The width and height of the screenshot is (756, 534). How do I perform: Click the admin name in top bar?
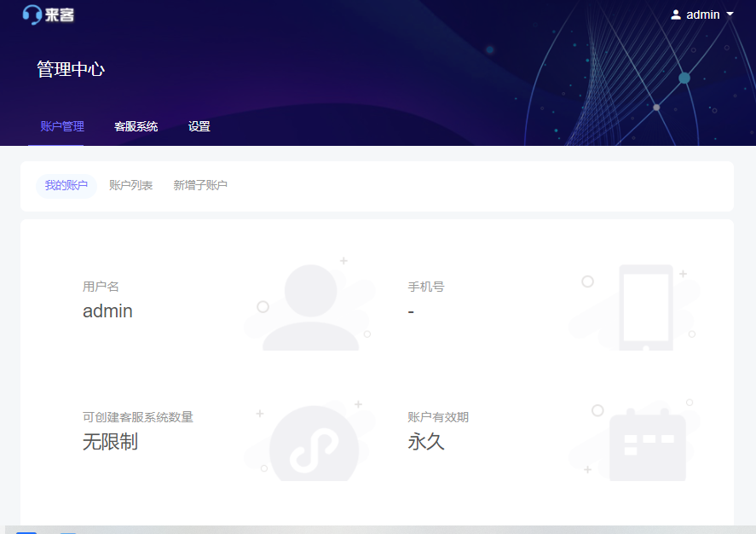[x=702, y=15]
